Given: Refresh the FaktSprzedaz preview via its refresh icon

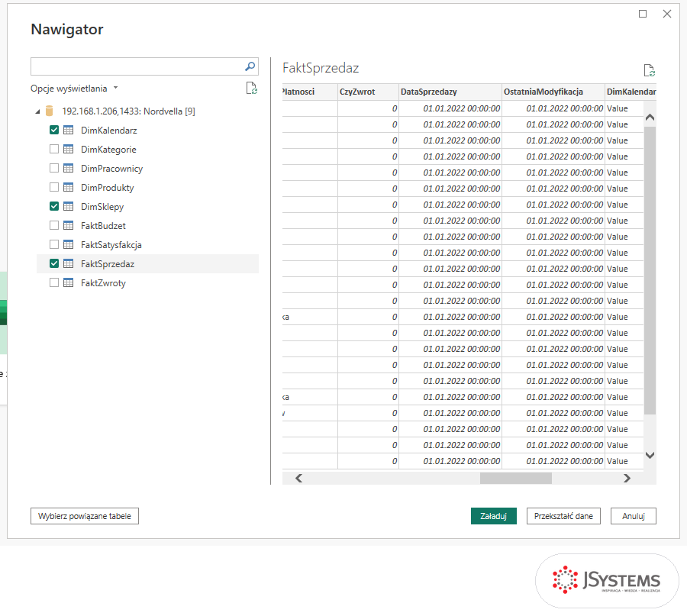Looking at the screenshot, I should tap(649, 70).
